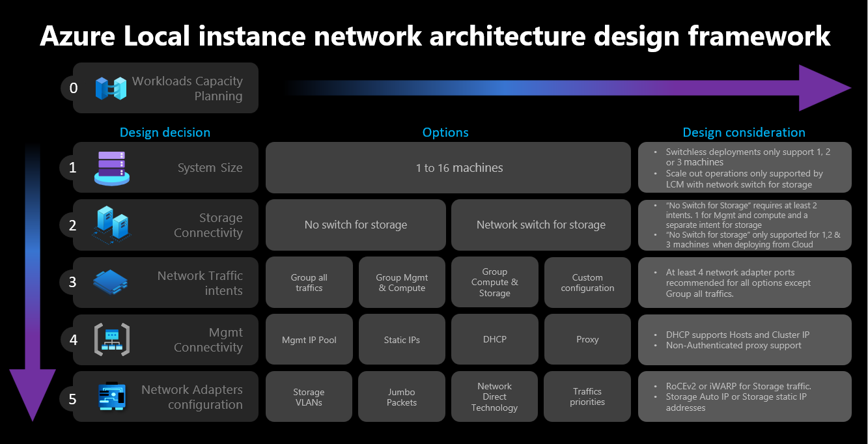This screenshot has height=444, width=868.
Task: Select the DHCP option
Action: pyautogui.click(x=494, y=340)
